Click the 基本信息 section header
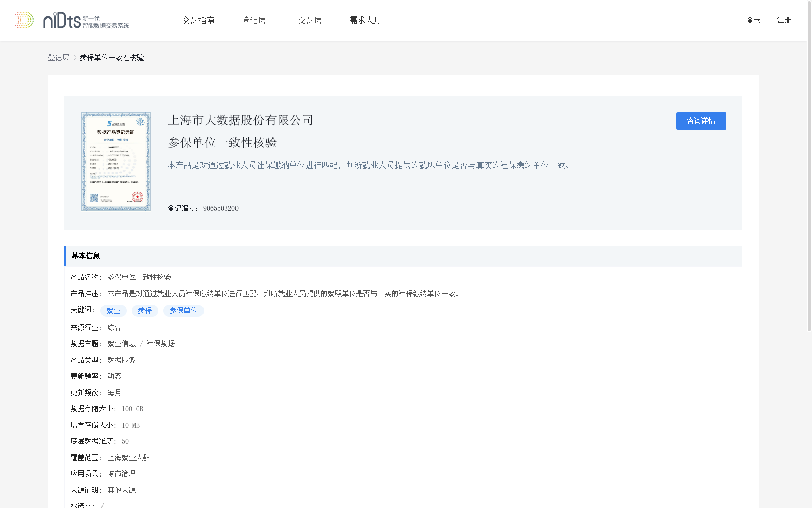The width and height of the screenshot is (812, 508). pos(403,256)
